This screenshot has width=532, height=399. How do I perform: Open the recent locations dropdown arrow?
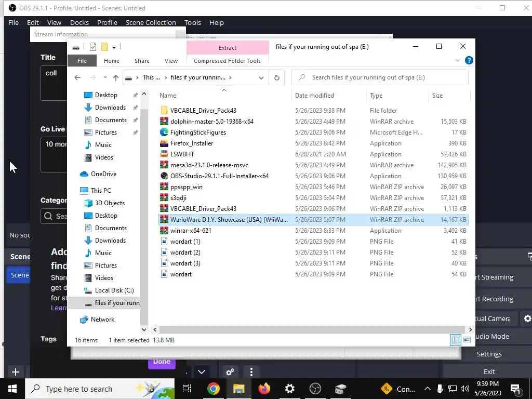(105, 77)
